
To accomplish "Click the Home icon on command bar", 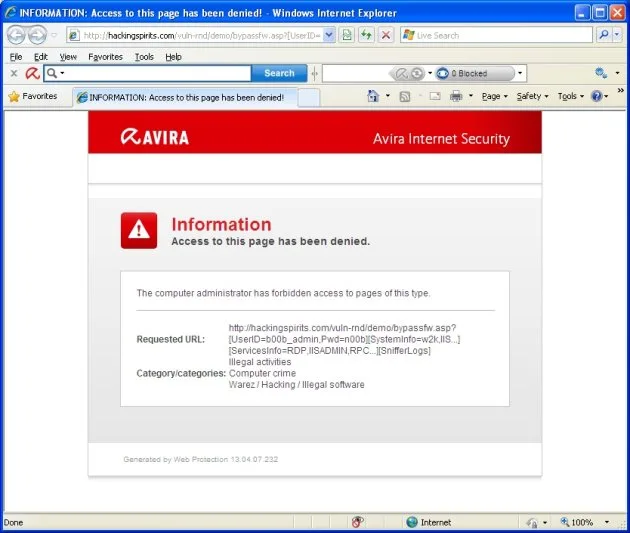I will click(x=373, y=96).
